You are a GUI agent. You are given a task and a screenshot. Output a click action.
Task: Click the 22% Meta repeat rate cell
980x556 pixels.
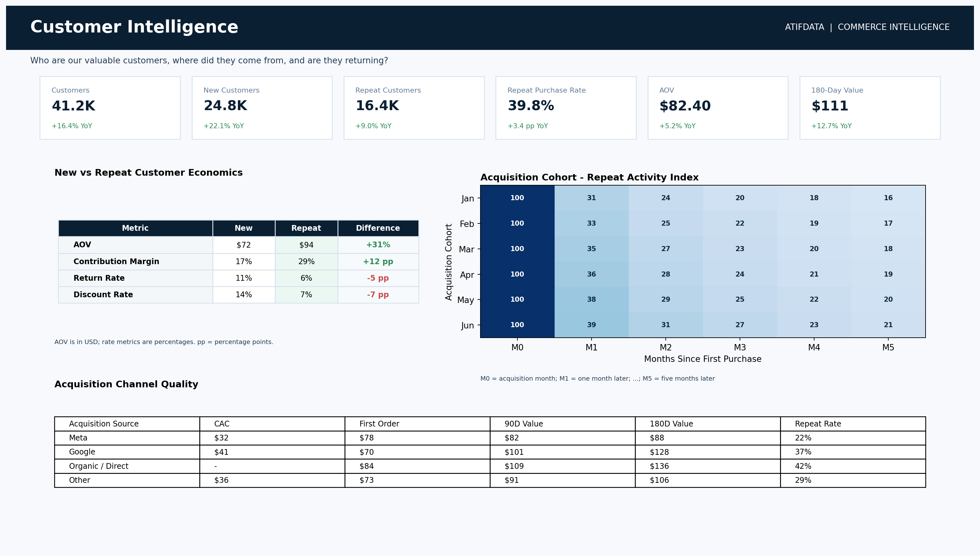[x=853, y=438]
